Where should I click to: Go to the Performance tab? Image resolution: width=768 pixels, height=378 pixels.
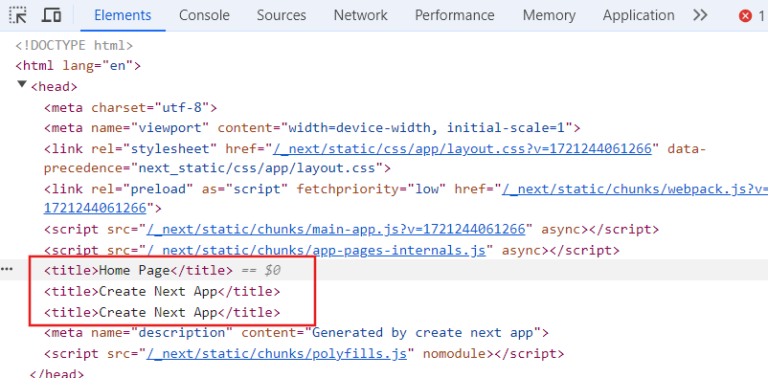tap(455, 15)
